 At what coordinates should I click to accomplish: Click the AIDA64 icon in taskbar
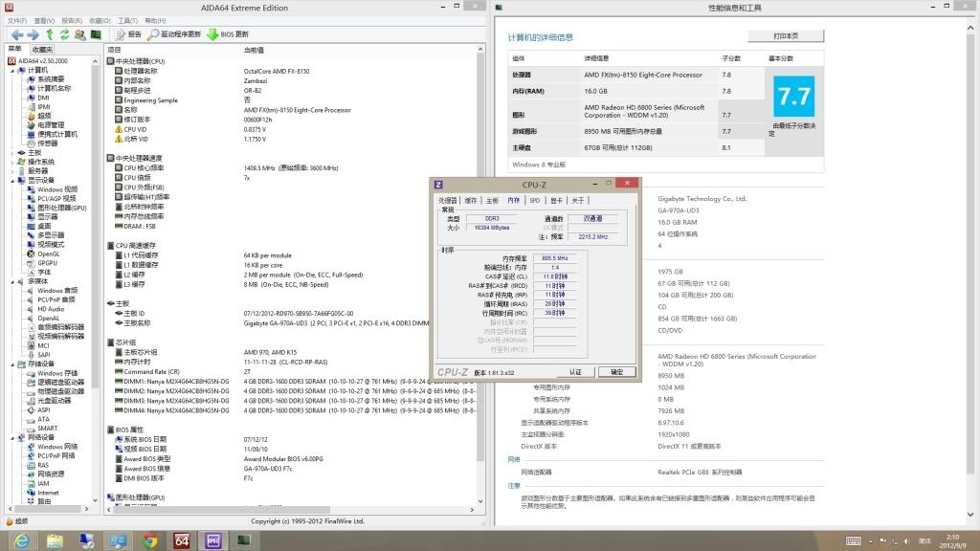(x=182, y=540)
